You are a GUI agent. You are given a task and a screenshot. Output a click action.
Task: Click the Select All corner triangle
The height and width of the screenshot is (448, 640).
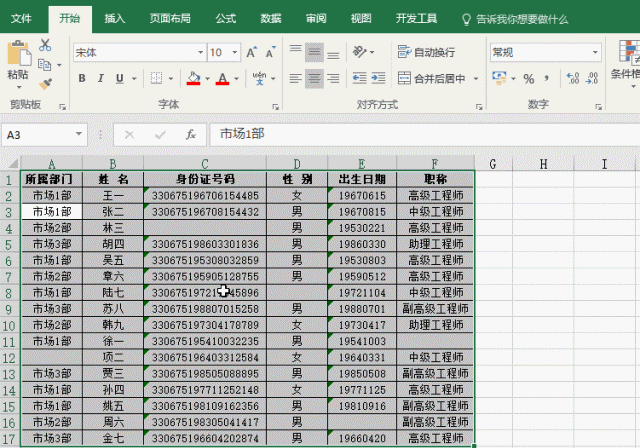(x=13, y=164)
